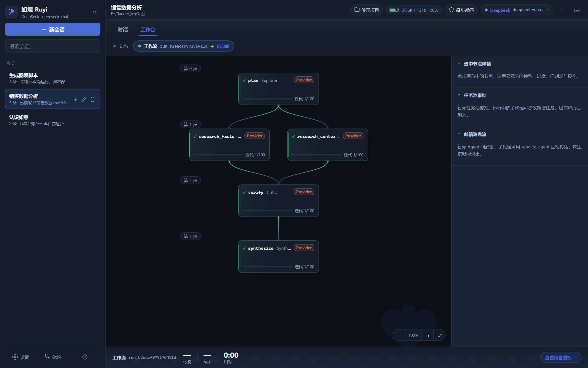This screenshot has width=588, height=368.
Task: Zoom in the workflow canvas
Action: 428,335
